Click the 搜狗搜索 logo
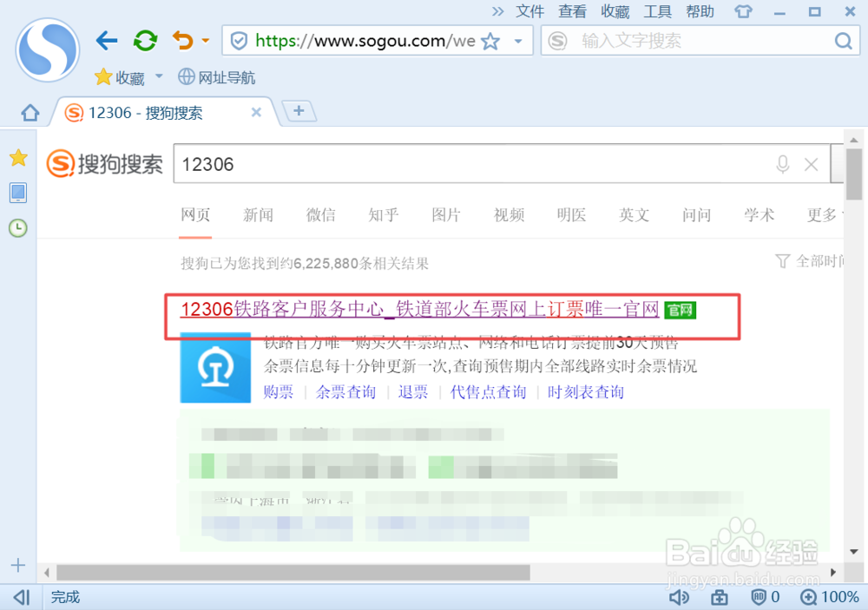The image size is (868, 610). (x=105, y=164)
